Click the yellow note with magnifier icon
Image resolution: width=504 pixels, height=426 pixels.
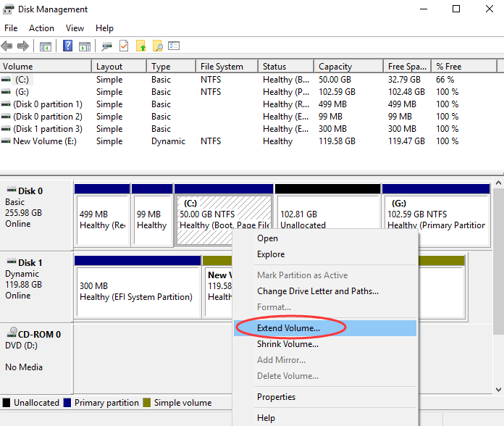coord(157,46)
